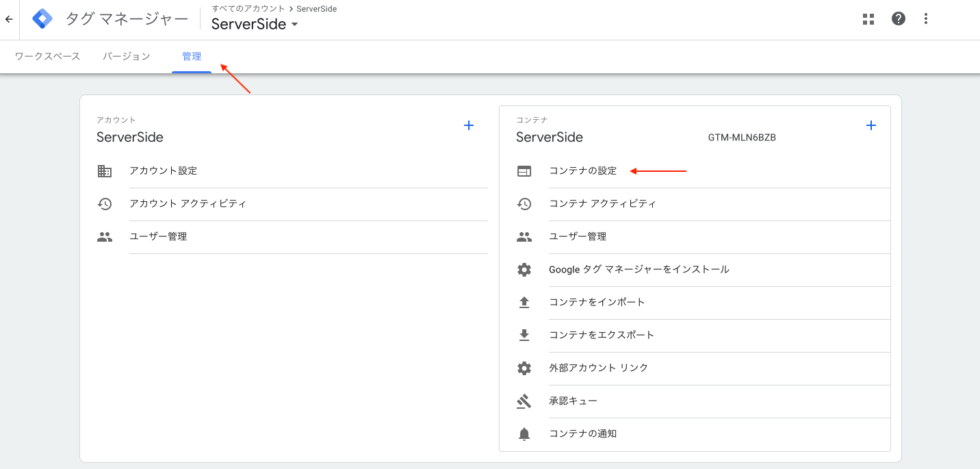This screenshot has width=980, height=469.
Task: Click the GTM-MLN6BZB container ID
Action: (742, 138)
